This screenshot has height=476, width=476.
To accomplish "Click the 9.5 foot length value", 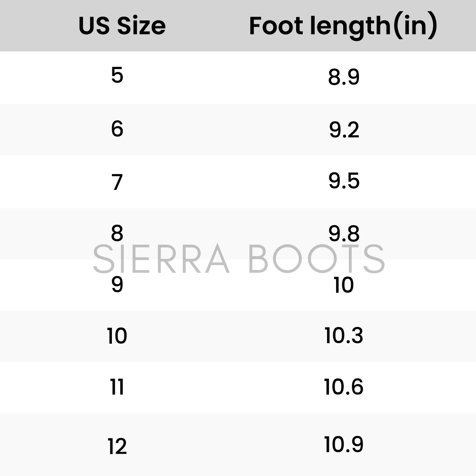I will point(344,181).
